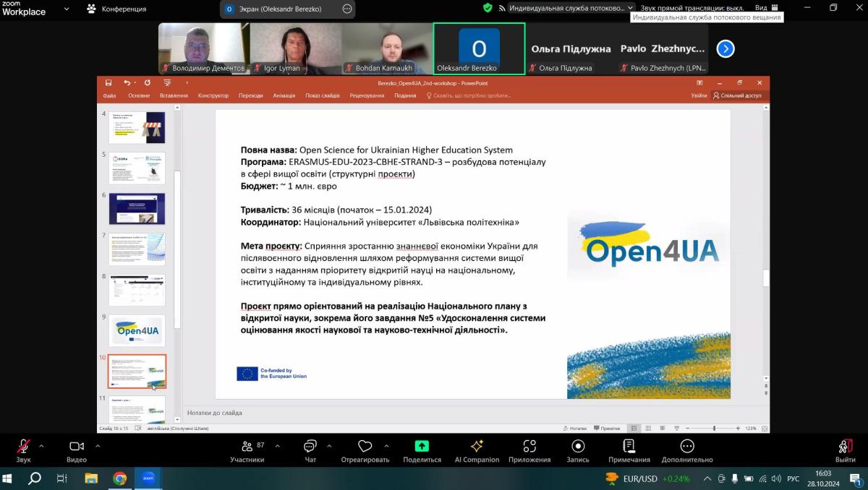Open the Participants panel in Zoom

247,450
